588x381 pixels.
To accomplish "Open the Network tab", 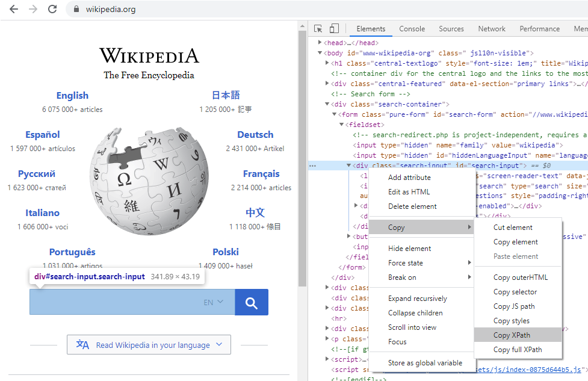I will [492, 29].
